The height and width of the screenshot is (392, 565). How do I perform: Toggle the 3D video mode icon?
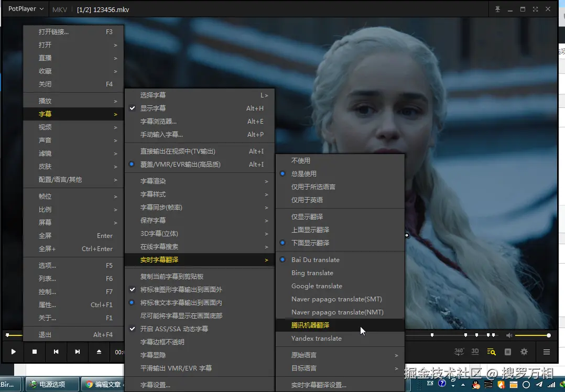click(x=475, y=352)
